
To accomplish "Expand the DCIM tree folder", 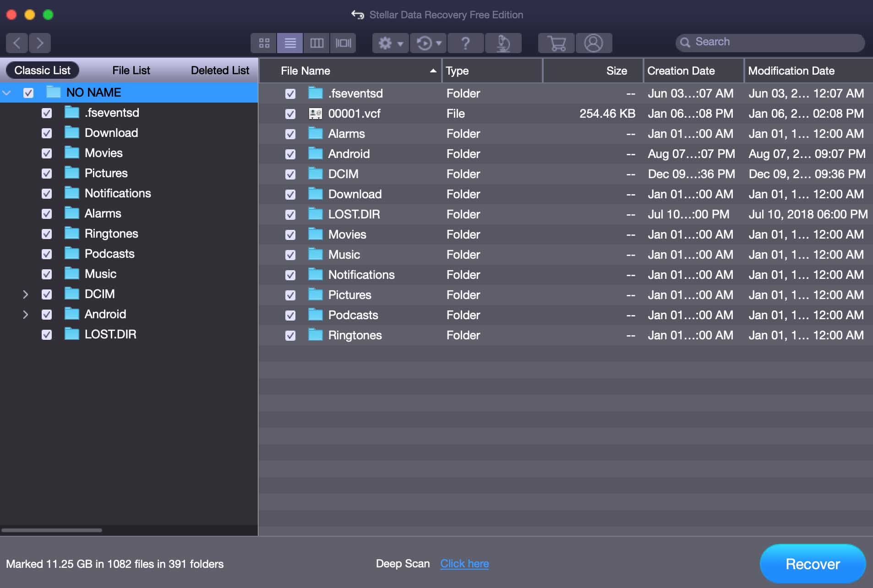I will click(26, 294).
